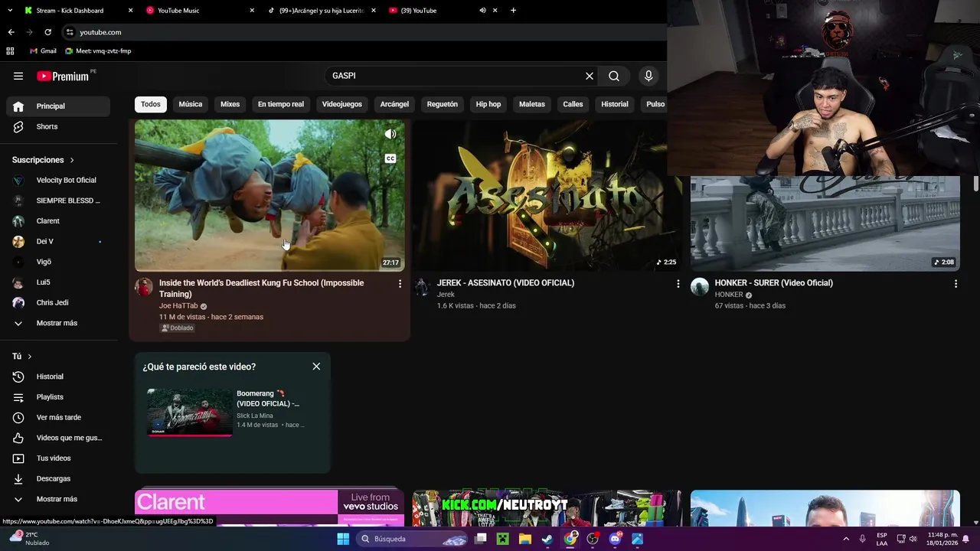Screen dimensions: 980x551
Task: Start voice search with microphone icon
Action: (648, 76)
